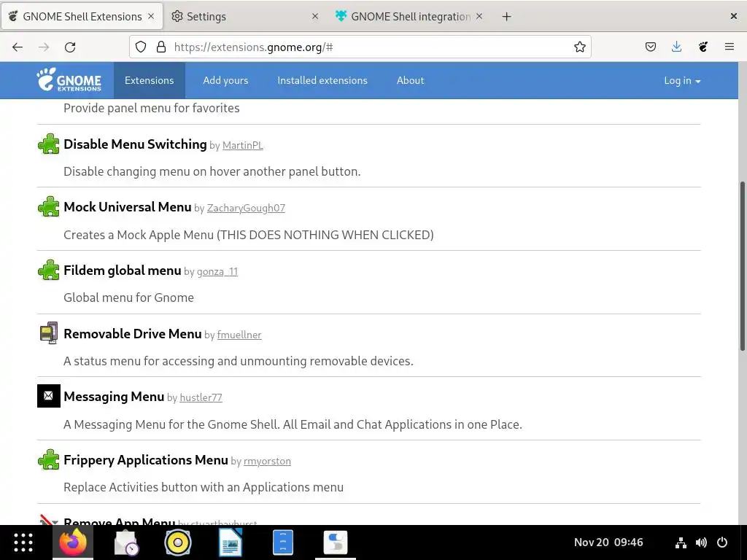
Task: Click the text "Replace Activities button with an Applications menu"
Action: tap(204, 487)
